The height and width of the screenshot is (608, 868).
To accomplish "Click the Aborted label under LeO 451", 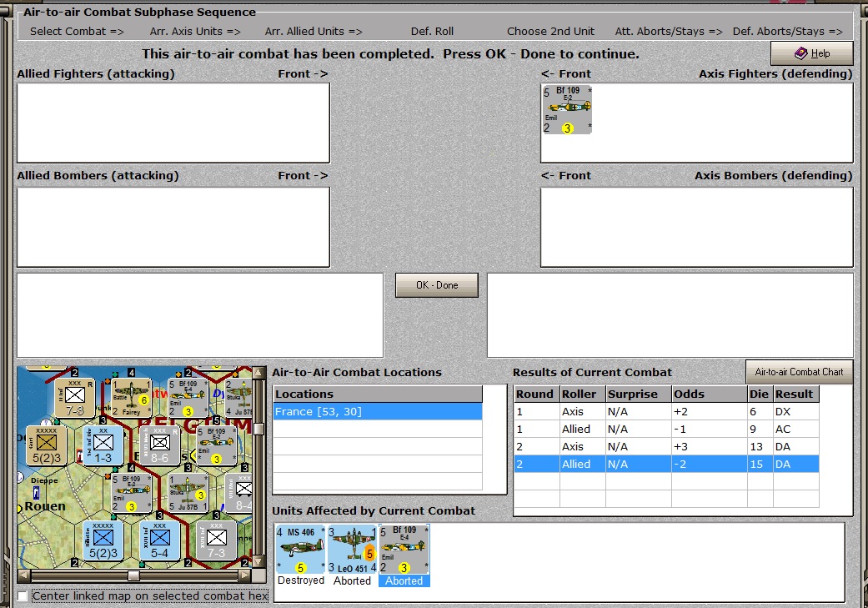I will click(352, 580).
